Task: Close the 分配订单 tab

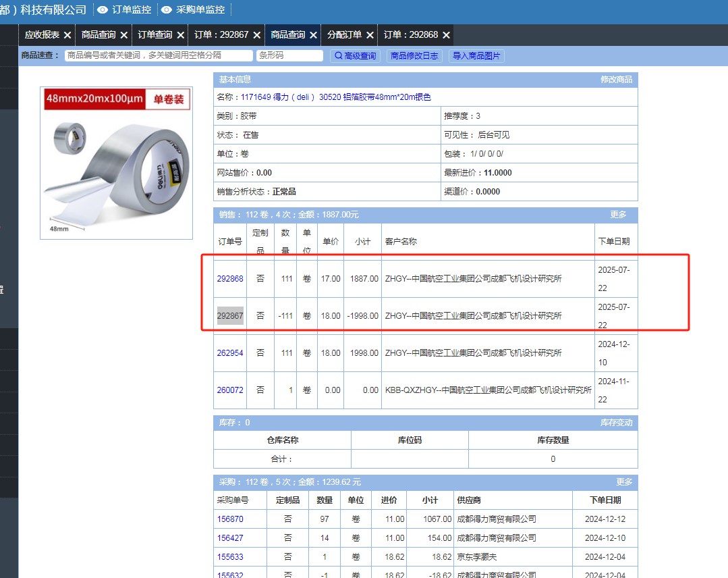Action: pos(370,35)
